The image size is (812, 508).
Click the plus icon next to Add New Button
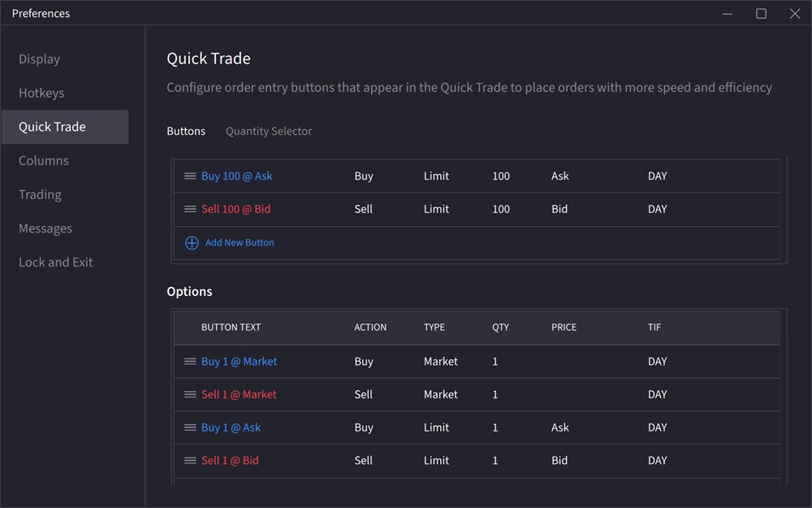[x=191, y=242]
